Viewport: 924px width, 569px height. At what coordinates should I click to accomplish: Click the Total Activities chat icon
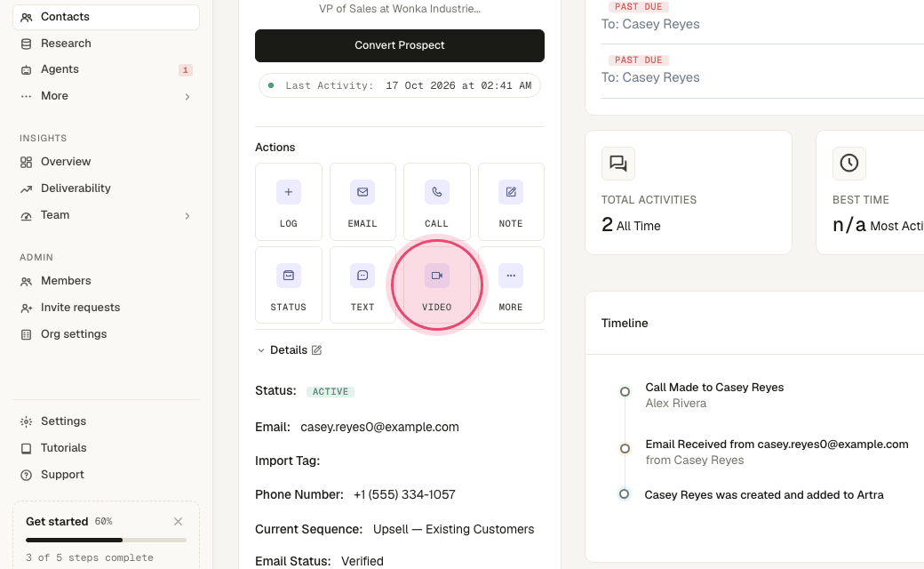[618, 164]
